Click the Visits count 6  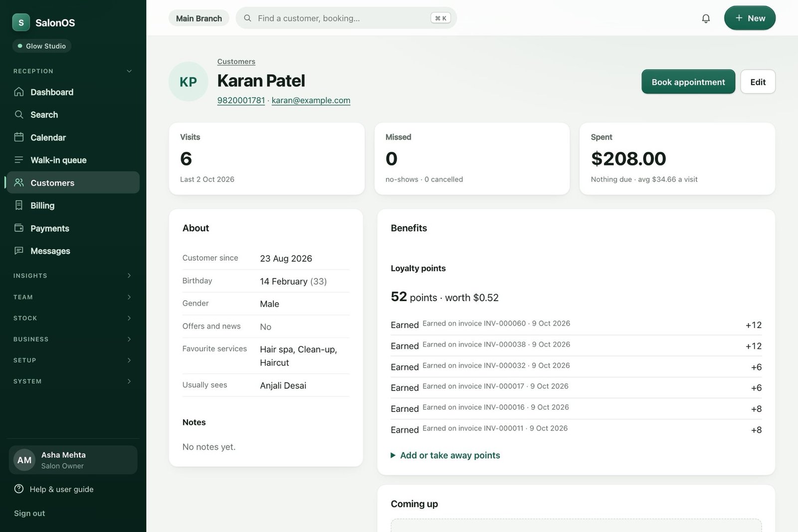tap(186, 159)
